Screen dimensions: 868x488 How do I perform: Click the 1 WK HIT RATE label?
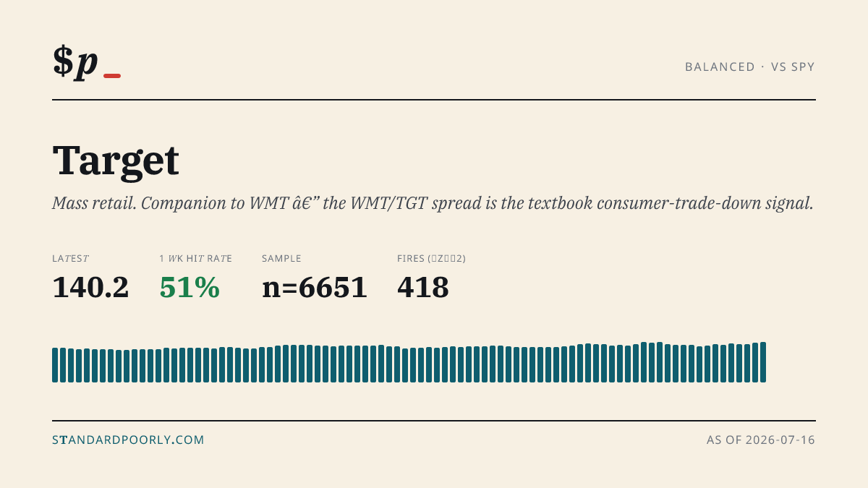pos(196,258)
